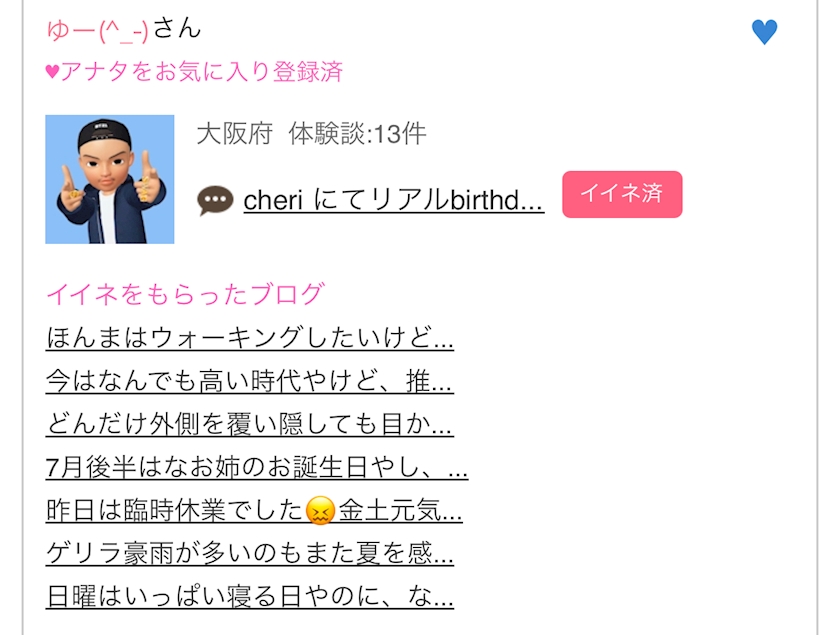Open the avatar profile picture

[110, 179]
